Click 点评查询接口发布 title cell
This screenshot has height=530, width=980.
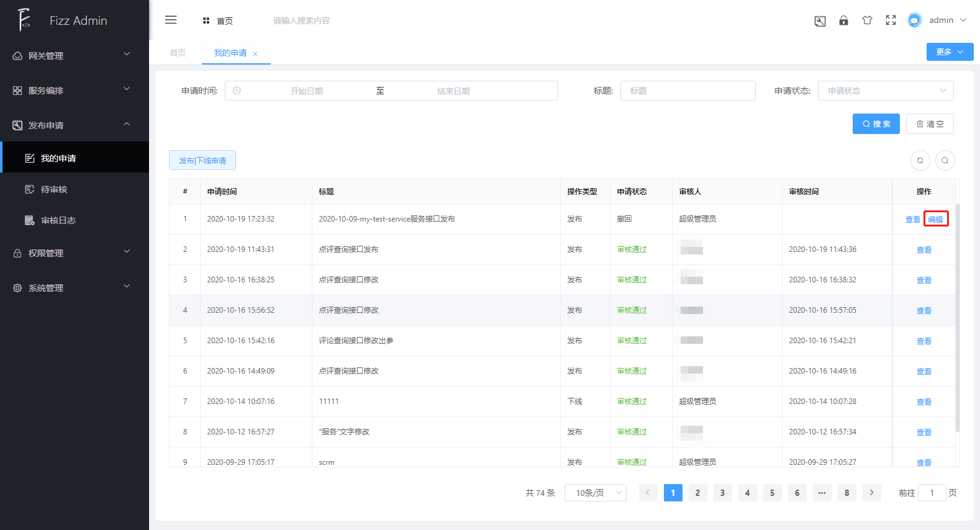coord(348,249)
